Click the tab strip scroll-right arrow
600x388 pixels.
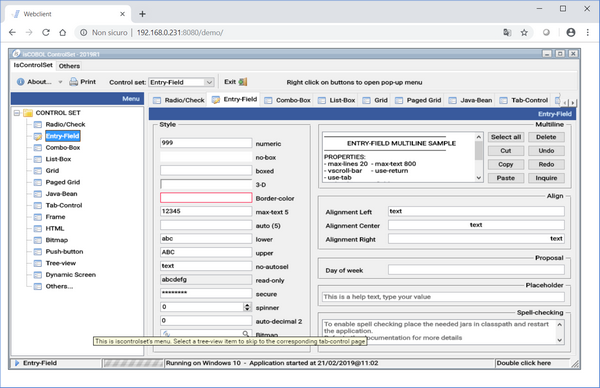point(572,103)
